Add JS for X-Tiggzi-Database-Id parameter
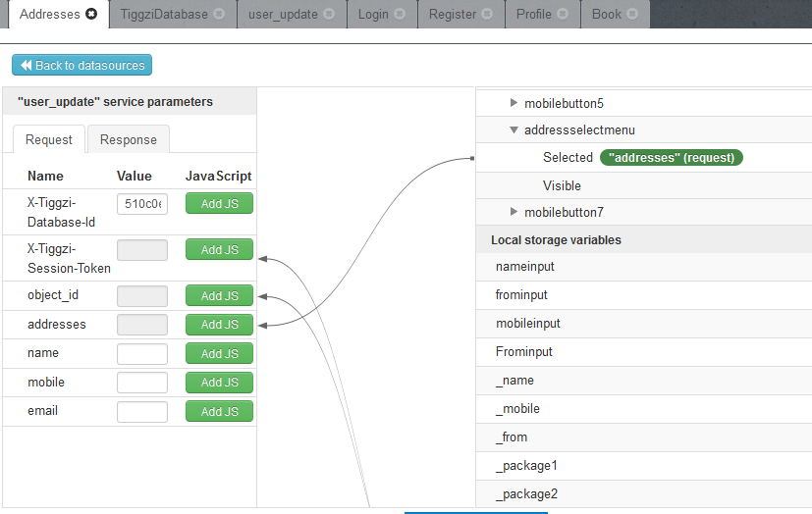The width and height of the screenshot is (812, 514). point(219,203)
